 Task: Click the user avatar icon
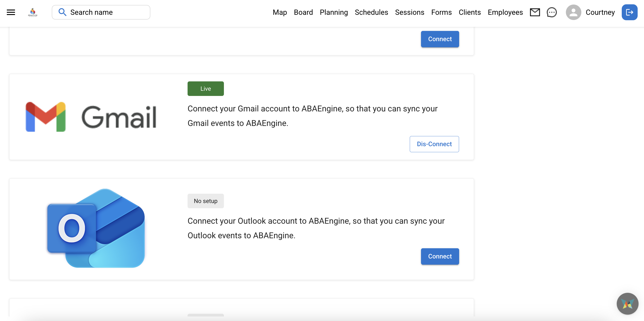(x=573, y=12)
